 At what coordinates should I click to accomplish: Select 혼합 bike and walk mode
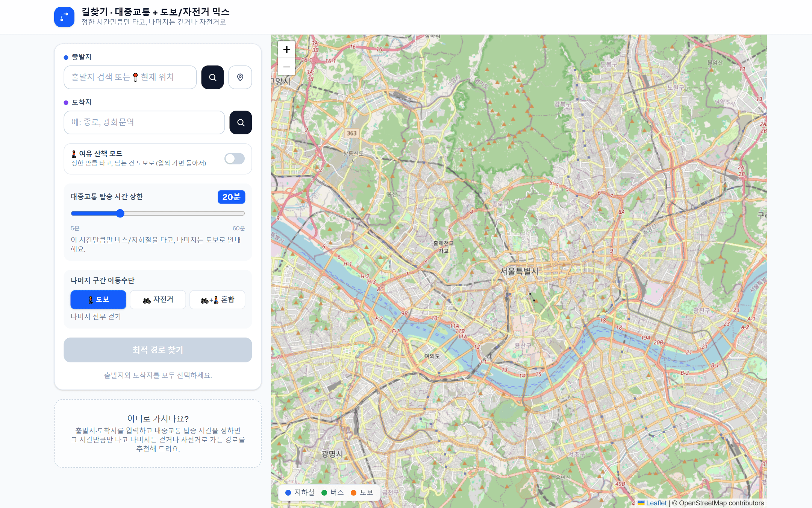[x=217, y=300]
